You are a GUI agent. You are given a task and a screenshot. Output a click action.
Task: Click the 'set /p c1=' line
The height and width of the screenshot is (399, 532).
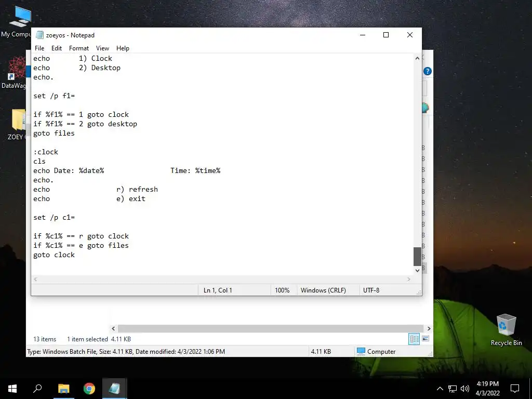[54, 217]
